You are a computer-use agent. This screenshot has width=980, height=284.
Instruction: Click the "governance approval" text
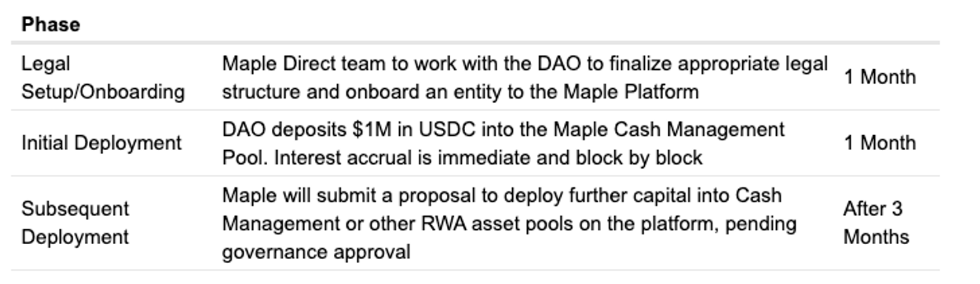click(x=316, y=251)
